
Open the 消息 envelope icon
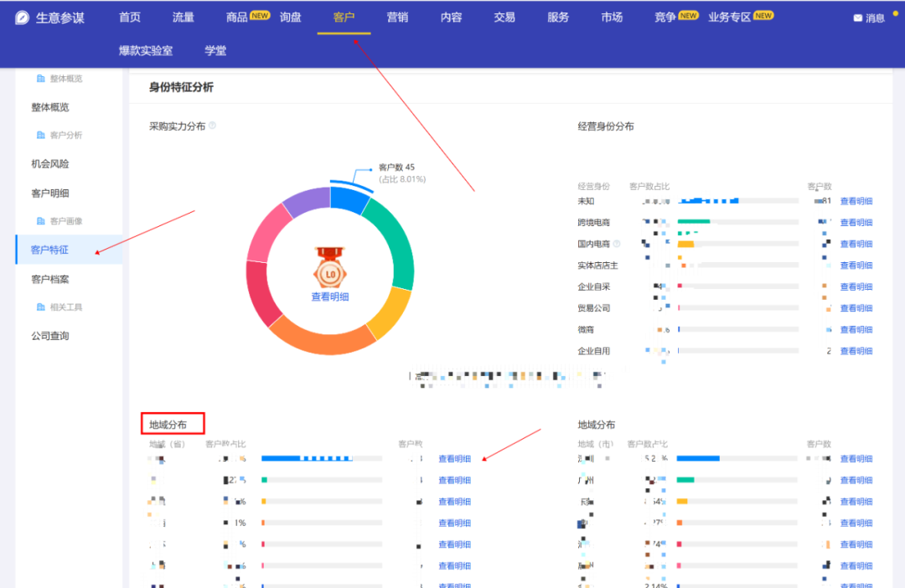tap(857, 18)
